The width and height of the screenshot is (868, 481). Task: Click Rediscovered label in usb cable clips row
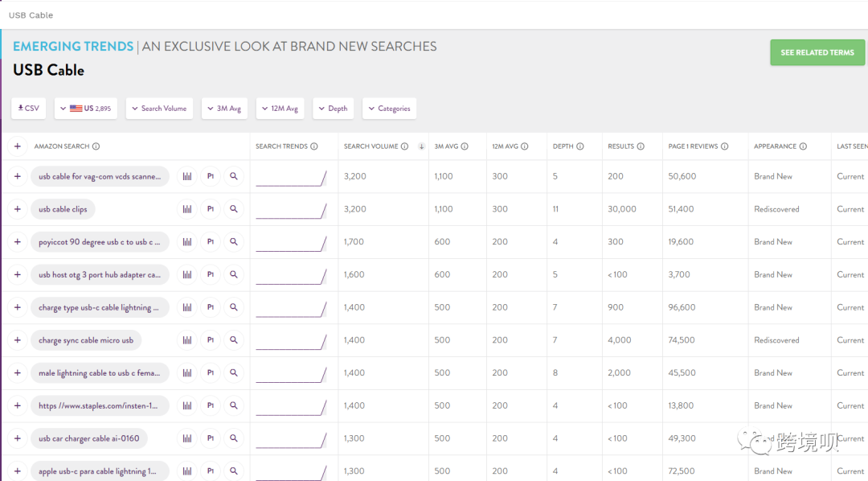pyautogui.click(x=776, y=209)
